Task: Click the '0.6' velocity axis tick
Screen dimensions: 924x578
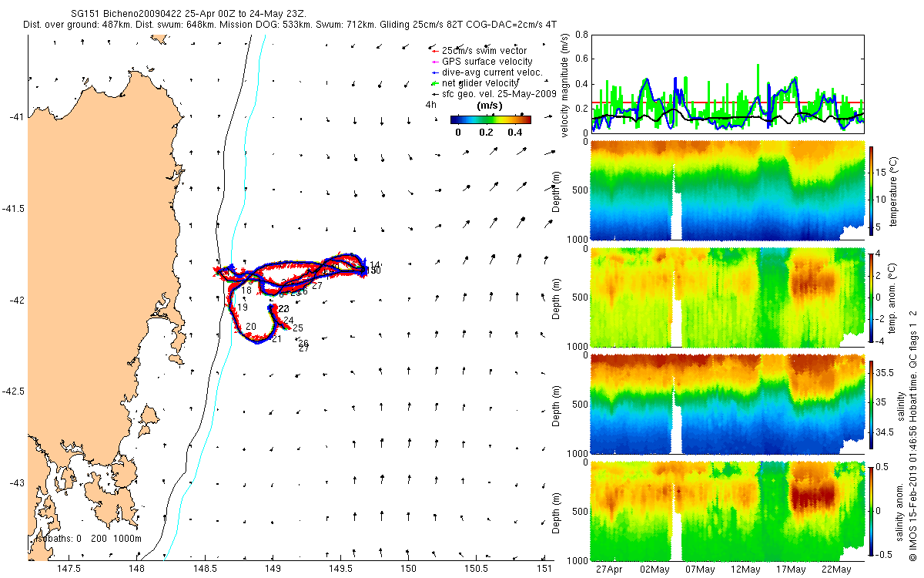Action: coord(581,59)
